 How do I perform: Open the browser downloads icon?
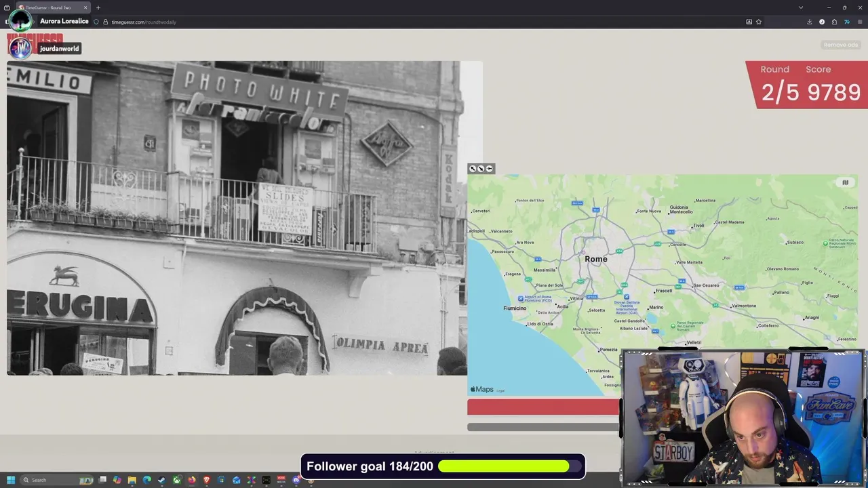810,22
